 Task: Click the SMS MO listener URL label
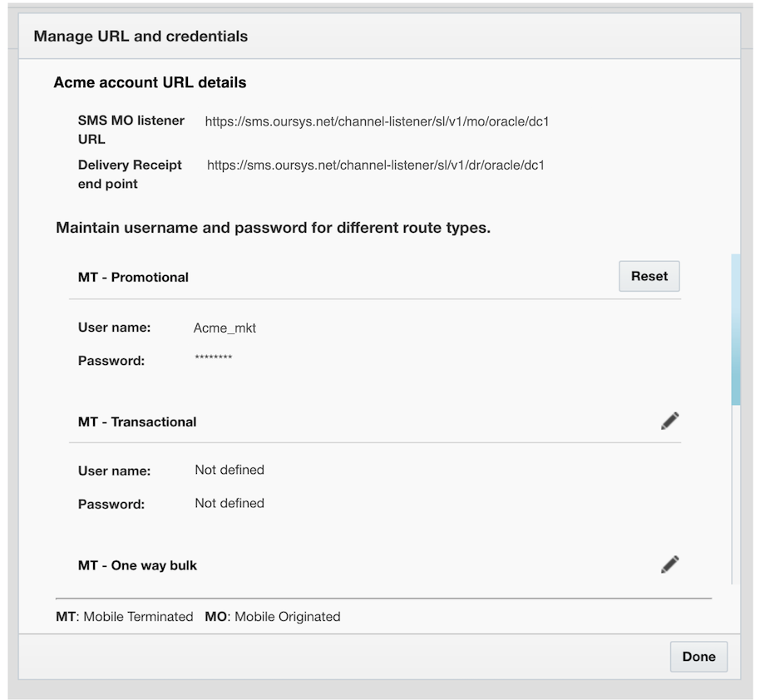pyautogui.click(x=131, y=130)
